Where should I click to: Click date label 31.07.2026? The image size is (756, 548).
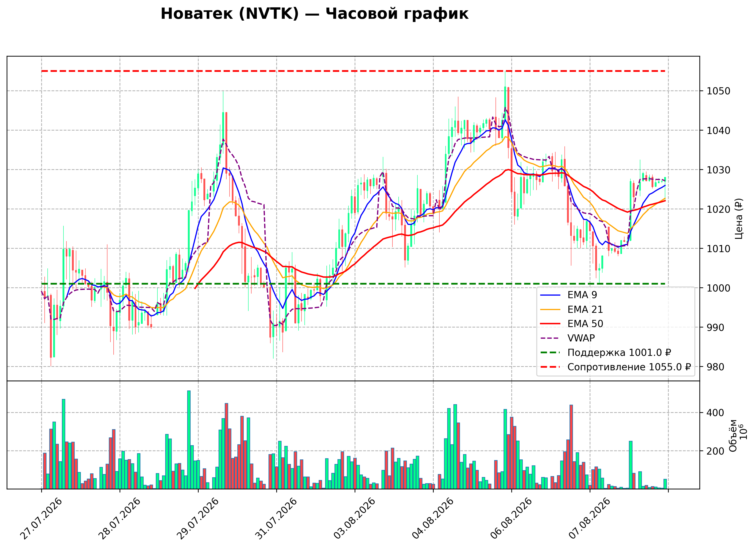coord(276,519)
